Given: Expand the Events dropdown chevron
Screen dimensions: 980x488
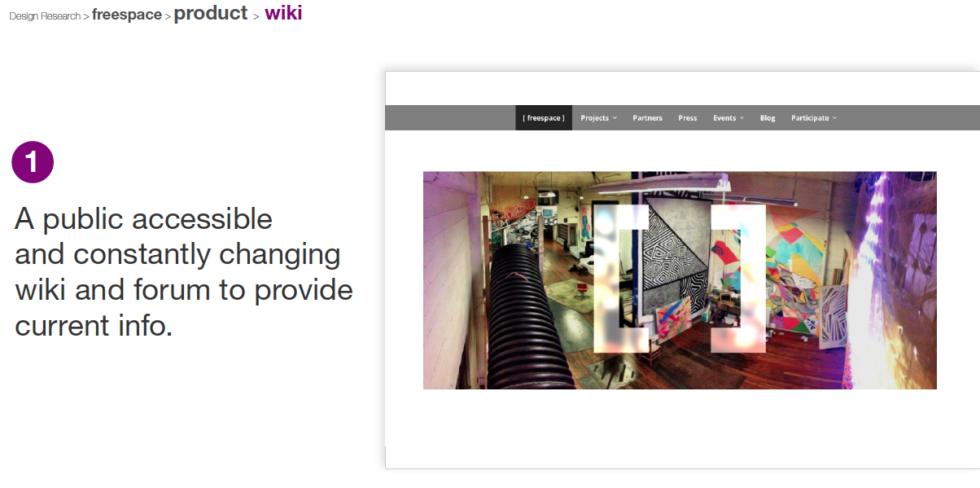Looking at the screenshot, I should click(742, 118).
